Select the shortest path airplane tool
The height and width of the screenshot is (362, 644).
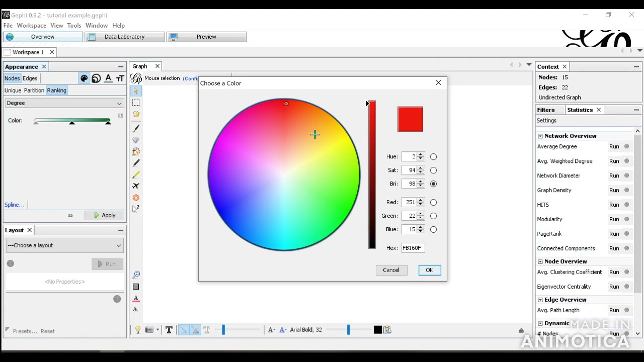click(x=136, y=186)
